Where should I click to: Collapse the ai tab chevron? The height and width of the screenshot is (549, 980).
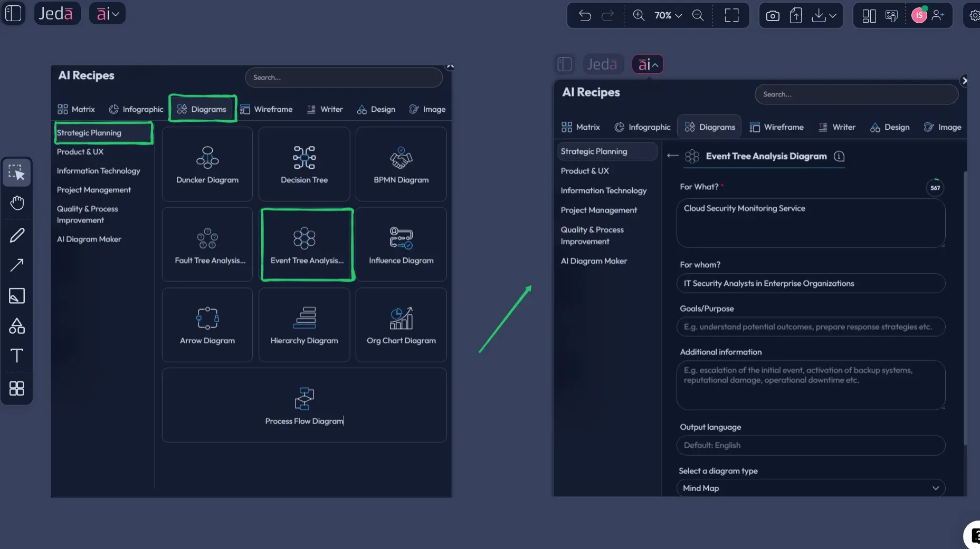pyautogui.click(x=655, y=64)
